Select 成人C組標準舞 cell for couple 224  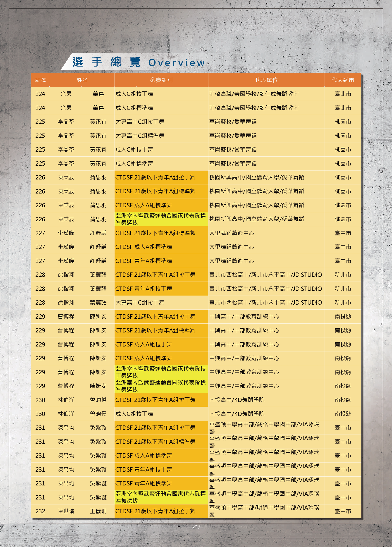(x=161, y=108)
